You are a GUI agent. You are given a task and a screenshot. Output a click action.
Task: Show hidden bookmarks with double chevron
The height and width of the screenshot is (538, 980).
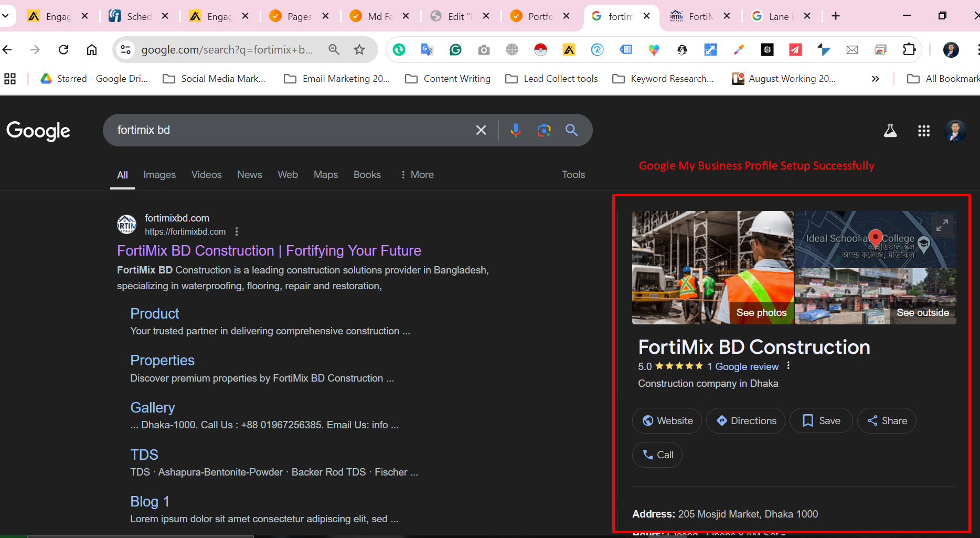pos(875,79)
